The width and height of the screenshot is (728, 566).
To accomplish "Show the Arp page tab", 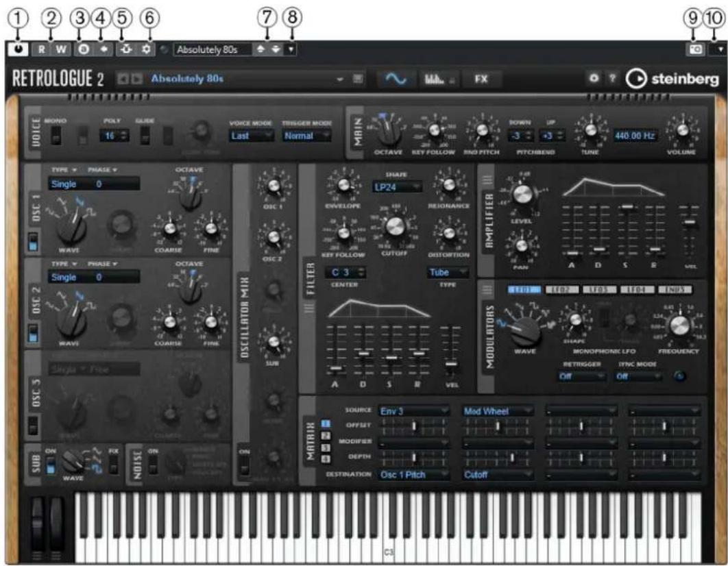I will 439,79.
